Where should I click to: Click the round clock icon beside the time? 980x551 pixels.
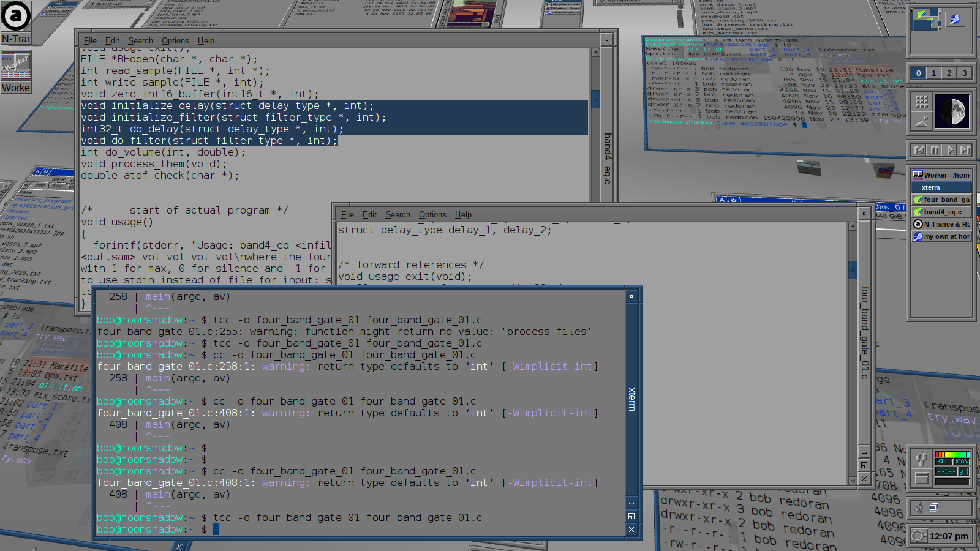tap(918, 536)
